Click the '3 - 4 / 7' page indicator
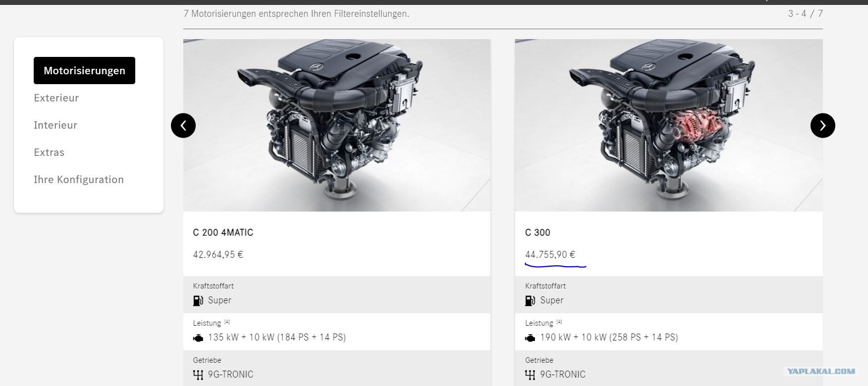 pyautogui.click(x=806, y=14)
